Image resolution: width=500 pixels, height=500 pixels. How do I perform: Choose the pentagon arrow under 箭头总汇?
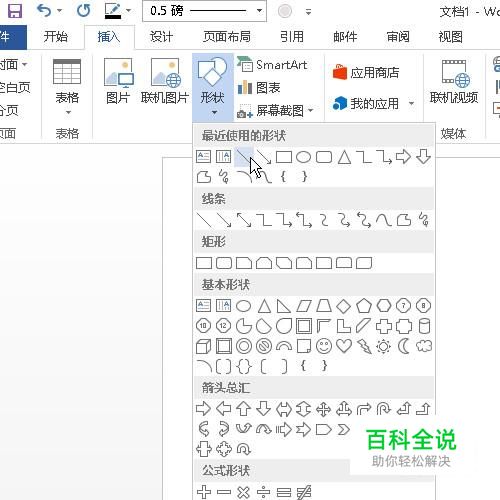[323, 429]
